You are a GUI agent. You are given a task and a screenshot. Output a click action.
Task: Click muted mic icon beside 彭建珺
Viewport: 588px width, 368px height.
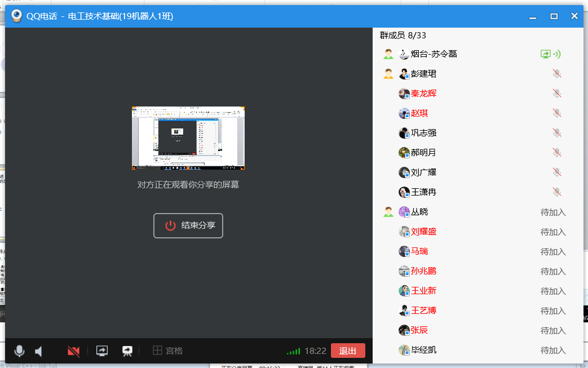tap(556, 74)
